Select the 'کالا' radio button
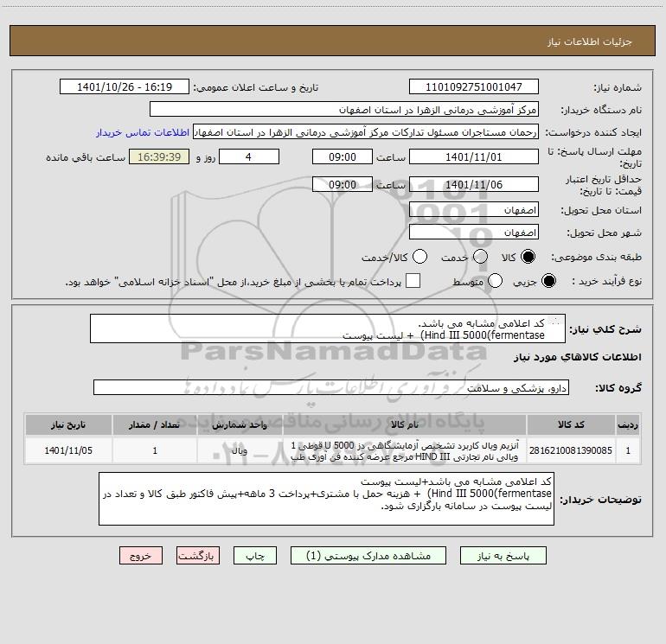This screenshot has width=666, height=644. tap(528, 257)
